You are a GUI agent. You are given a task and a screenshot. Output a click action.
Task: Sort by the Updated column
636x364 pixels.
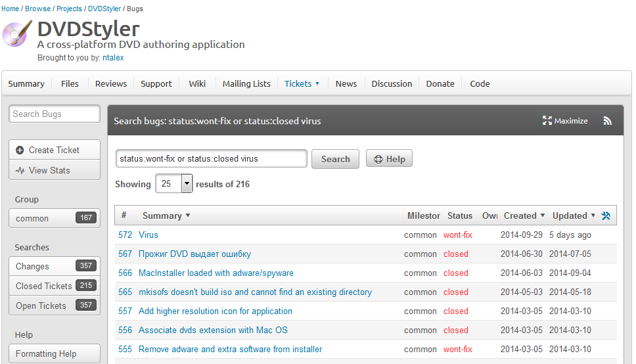[x=574, y=216]
